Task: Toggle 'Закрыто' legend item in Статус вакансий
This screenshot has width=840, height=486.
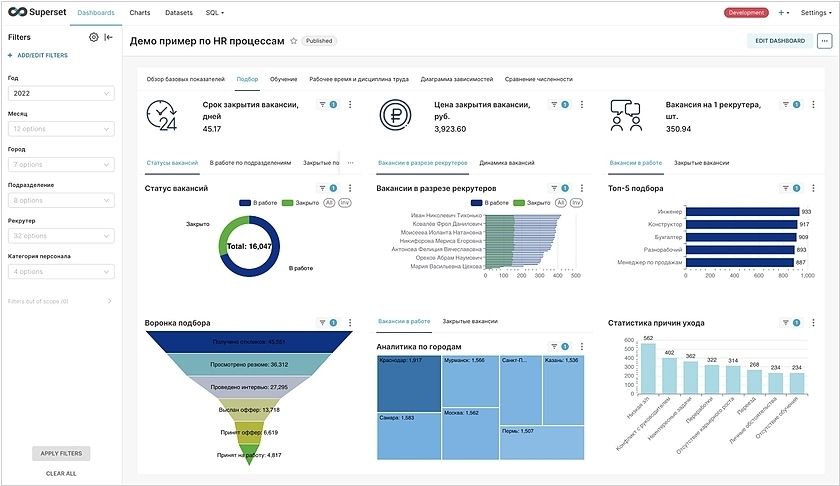Action: click(301, 202)
